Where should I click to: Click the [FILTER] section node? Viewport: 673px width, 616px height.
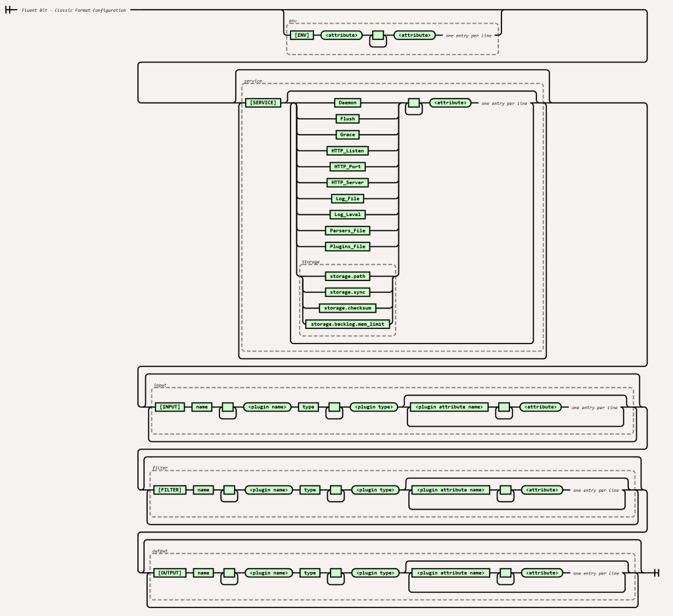tap(170, 490)
